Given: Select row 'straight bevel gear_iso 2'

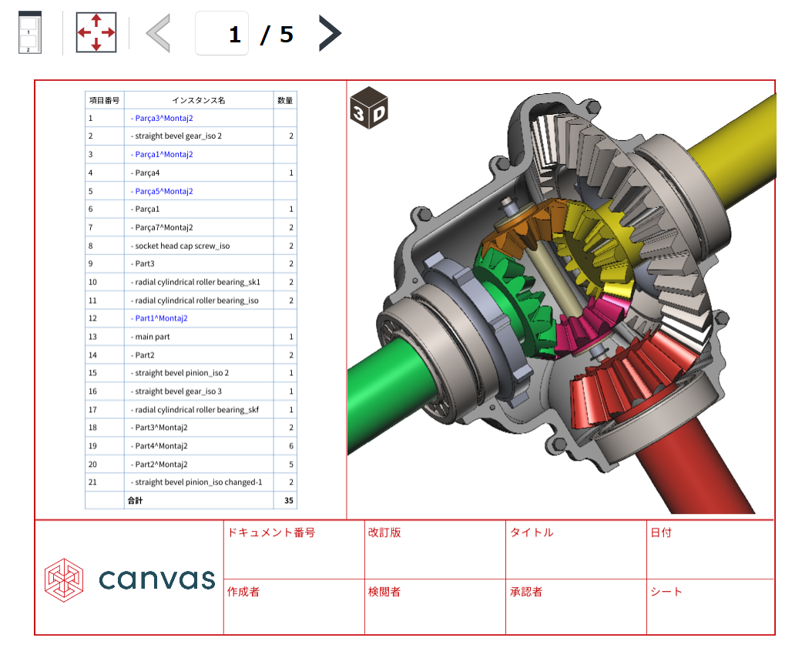Looking at the screenshot, I should (191, 136).
